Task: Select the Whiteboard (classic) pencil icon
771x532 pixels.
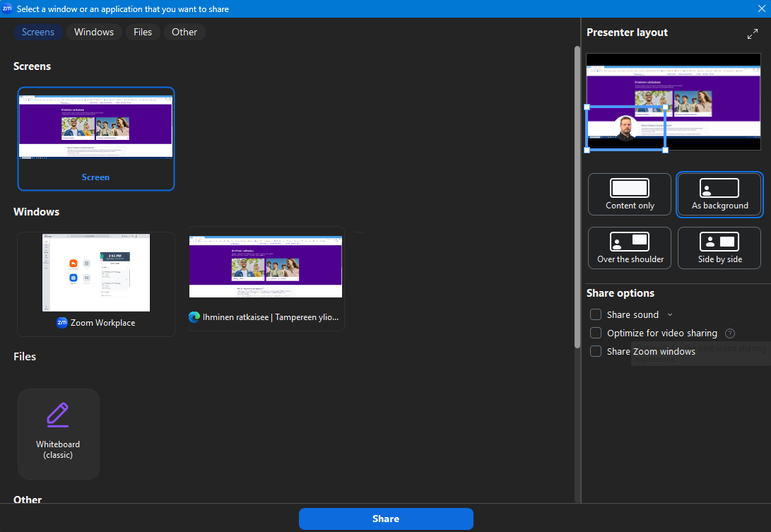Action: pyautogui.click(x=58, y=415)
